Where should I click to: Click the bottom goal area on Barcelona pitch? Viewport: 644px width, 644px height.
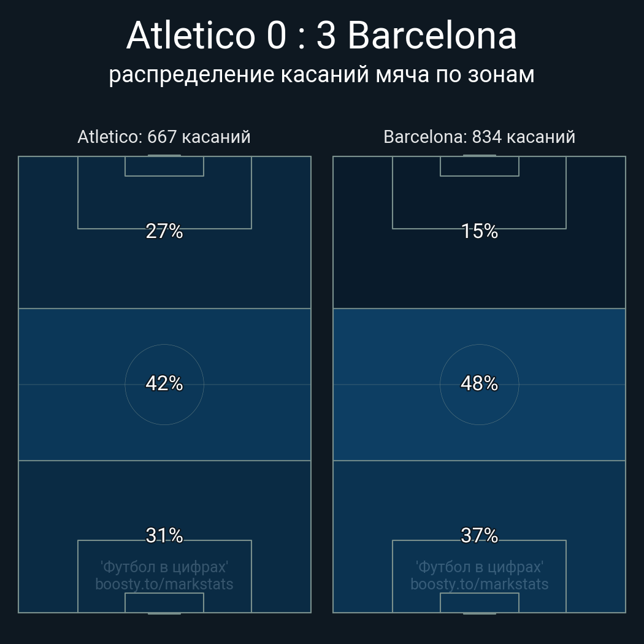479,602
